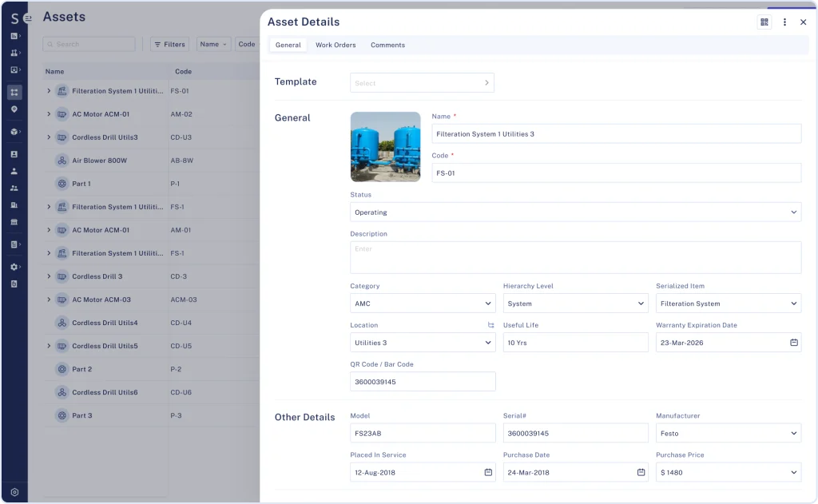Expand the Cordless Drill Utils3 row

click(49, 137)
